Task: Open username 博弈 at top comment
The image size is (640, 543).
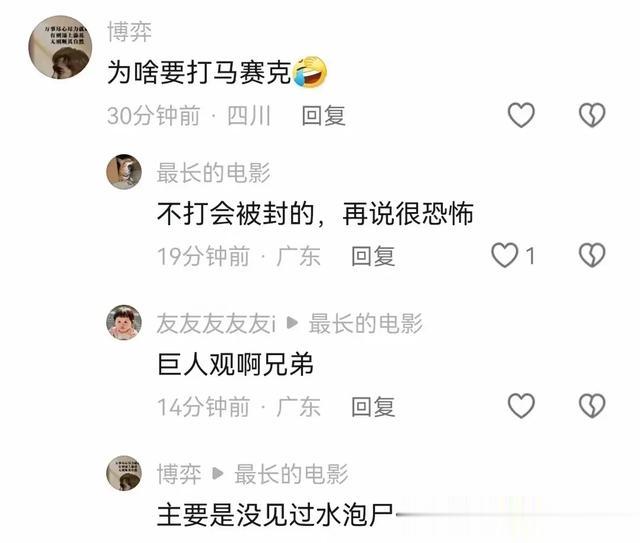Action: pos(129,31)
